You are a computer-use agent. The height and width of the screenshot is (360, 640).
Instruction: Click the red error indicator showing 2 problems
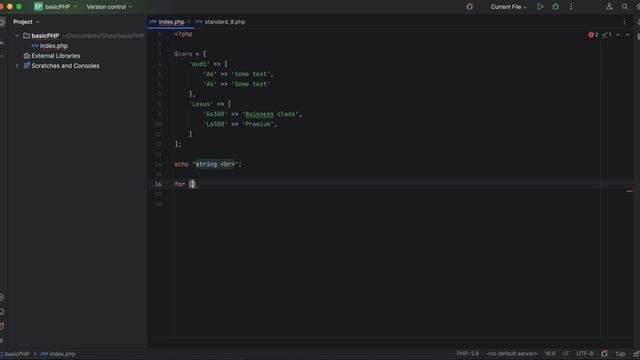point(593,35)
